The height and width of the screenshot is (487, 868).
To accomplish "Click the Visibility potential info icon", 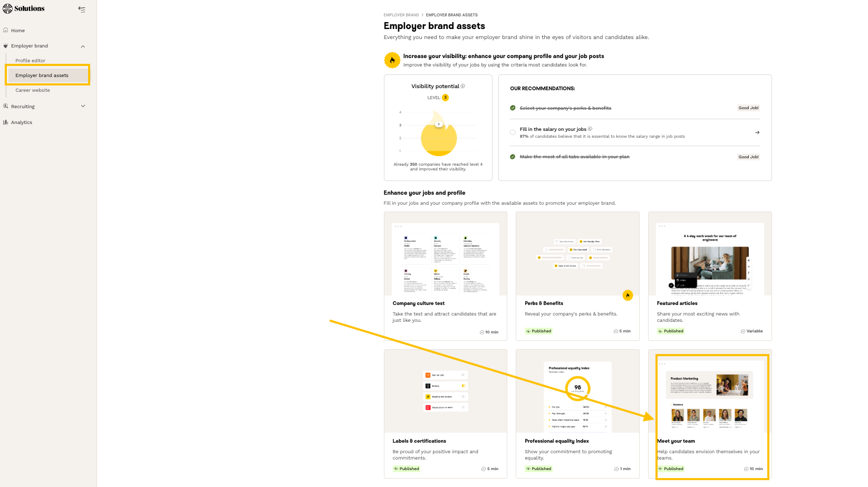I will 463,86.
